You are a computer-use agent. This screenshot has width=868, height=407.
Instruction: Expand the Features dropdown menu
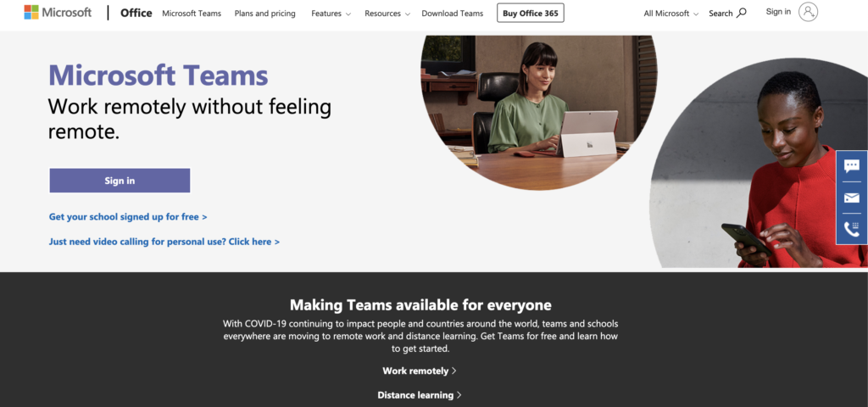pyautogui.click(x=331, y=14)
